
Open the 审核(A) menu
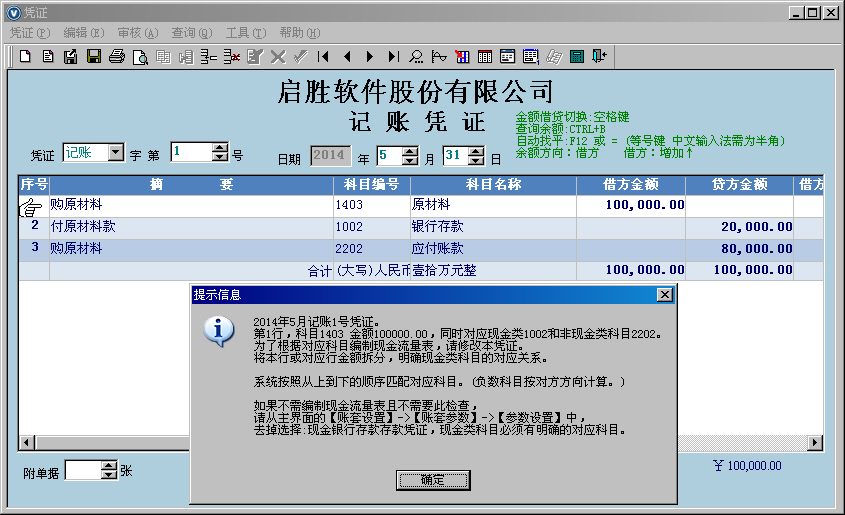pos(138,33)
